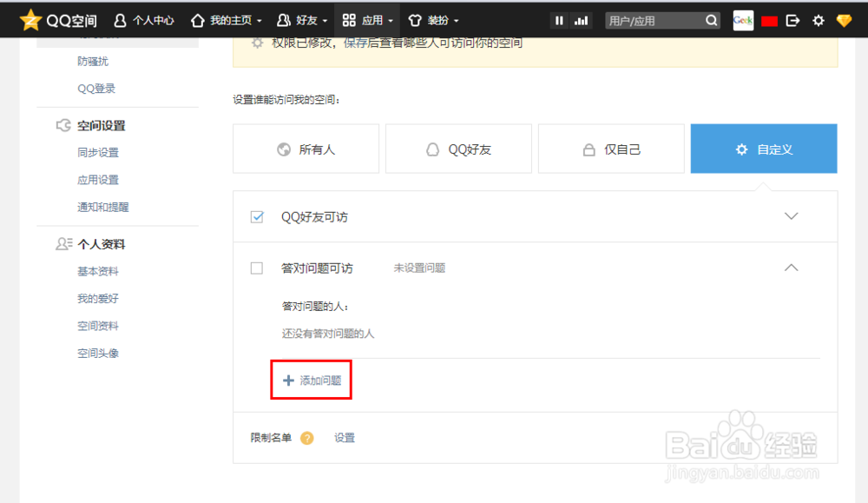Select the 所有人 access option
Image resolution: width=868 pixels, height=503 pixels.
[306, 149]
